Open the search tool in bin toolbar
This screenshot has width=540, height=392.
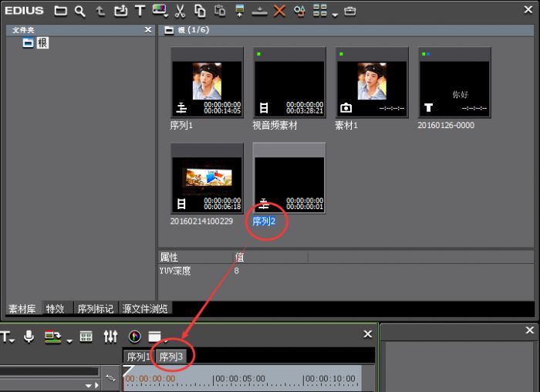(79, 11)
